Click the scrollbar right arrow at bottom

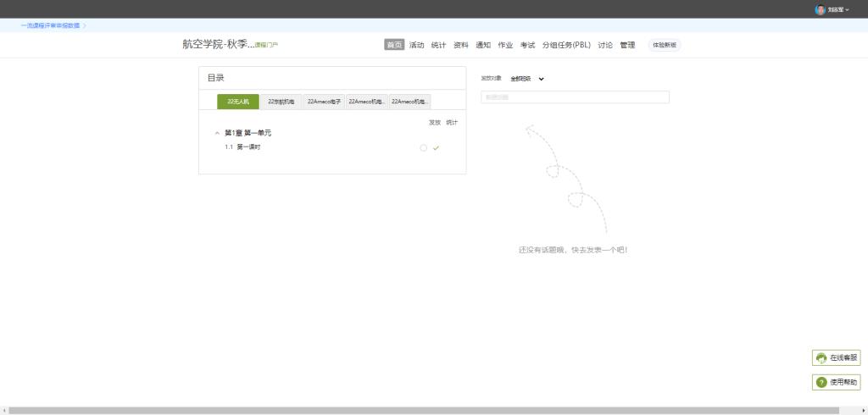[x=864, y=411]
